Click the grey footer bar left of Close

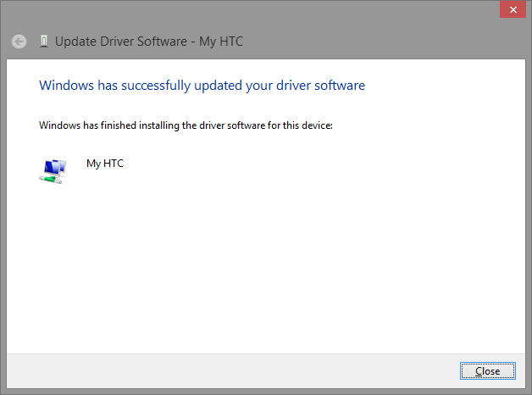coord(230,371)
